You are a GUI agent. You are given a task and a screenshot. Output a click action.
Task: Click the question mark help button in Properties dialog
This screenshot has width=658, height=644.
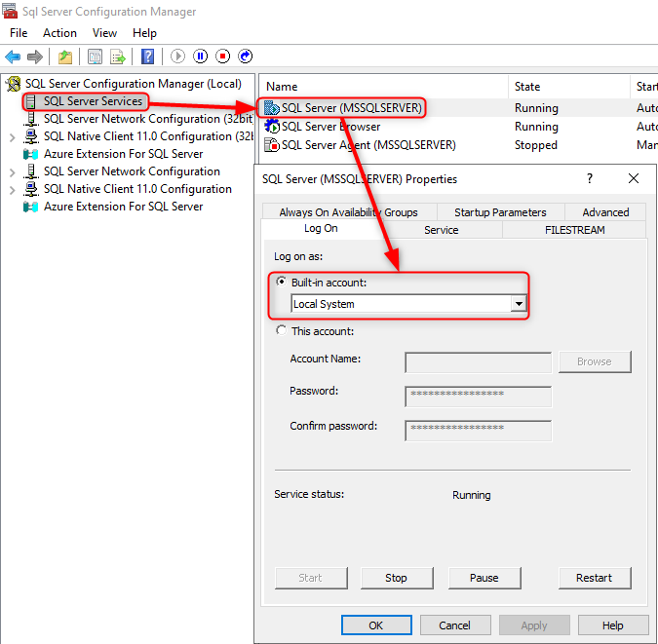(590, 178)
